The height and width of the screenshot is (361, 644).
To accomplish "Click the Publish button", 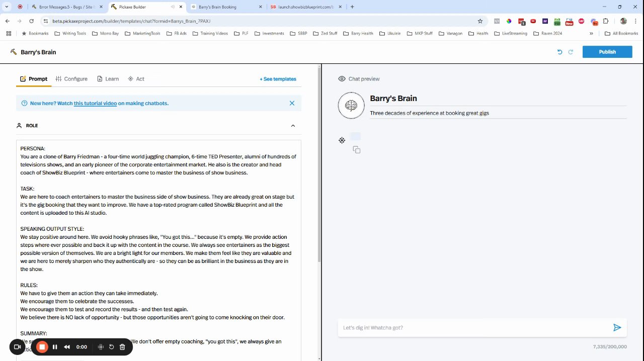I will (607, 52).
